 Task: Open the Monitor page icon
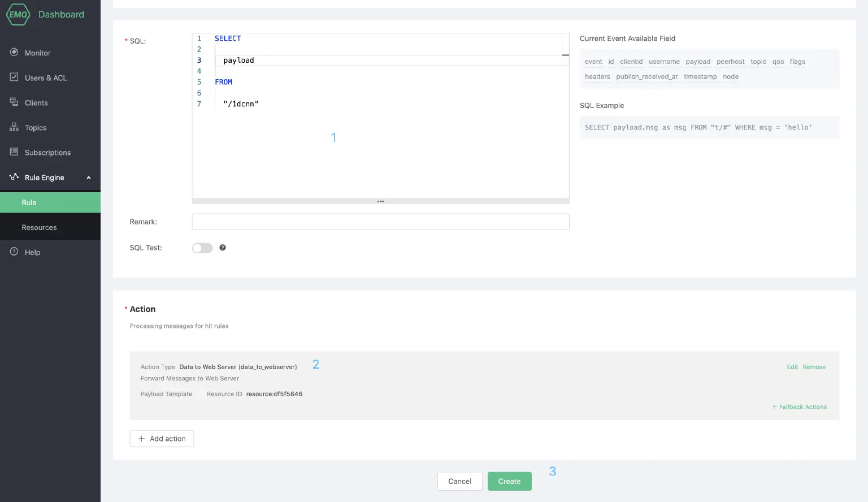pyautogui.click(x=14, y=53)
